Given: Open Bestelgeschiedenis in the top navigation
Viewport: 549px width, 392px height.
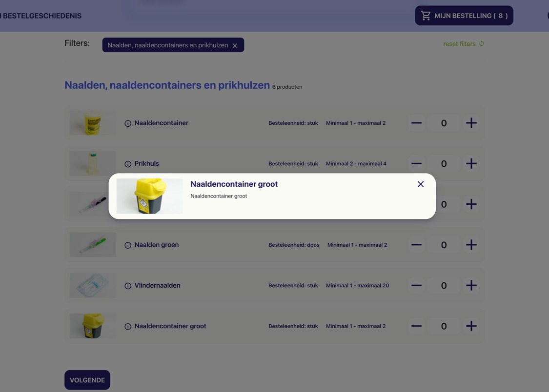Looking at the screenshot, I should tap(41, 16).
